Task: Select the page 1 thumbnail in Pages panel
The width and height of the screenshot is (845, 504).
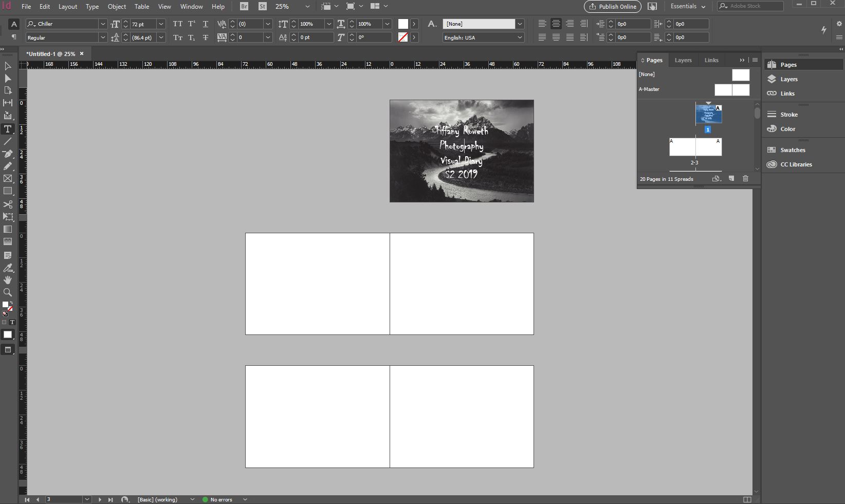Action: [x=708, y=114]
